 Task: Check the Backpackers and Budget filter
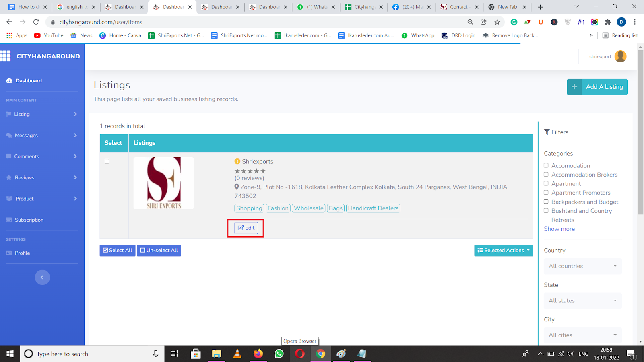[546, 202]
